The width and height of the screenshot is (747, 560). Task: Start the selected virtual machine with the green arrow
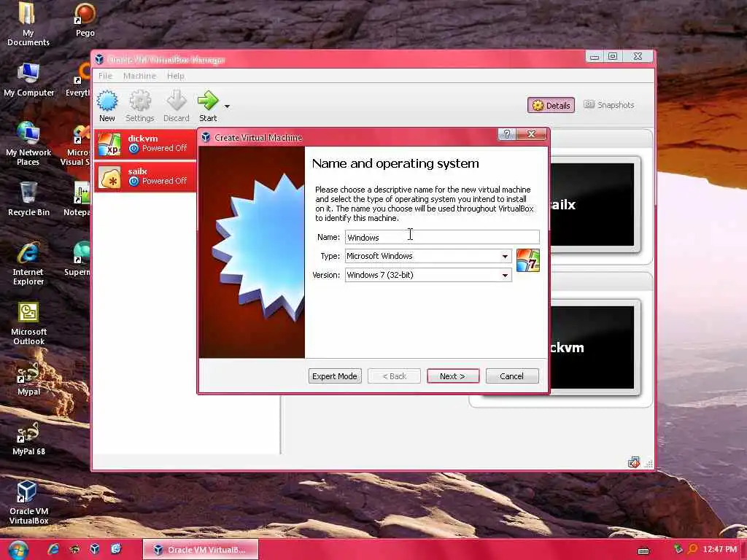coord(208,106)
